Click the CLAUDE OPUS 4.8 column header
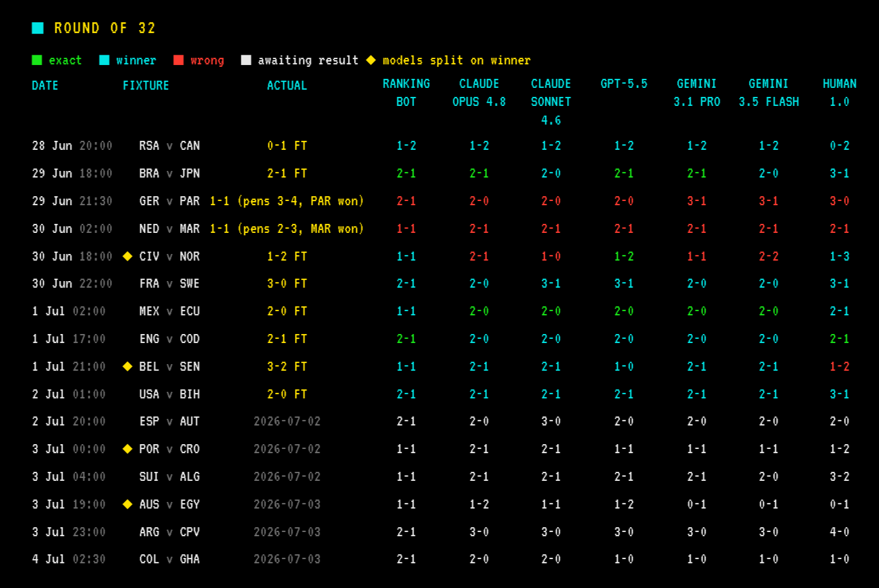 click(x=479, y=93)
